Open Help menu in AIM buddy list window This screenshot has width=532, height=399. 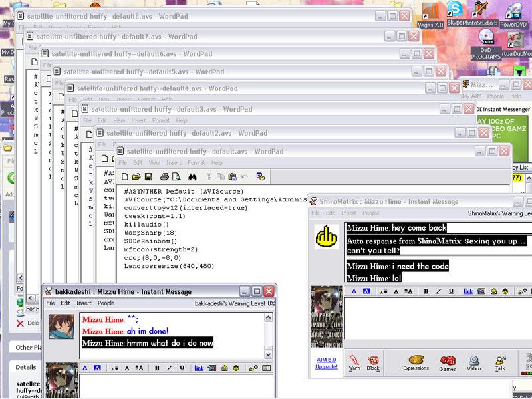pyautogui.click(x=516, y=96)
